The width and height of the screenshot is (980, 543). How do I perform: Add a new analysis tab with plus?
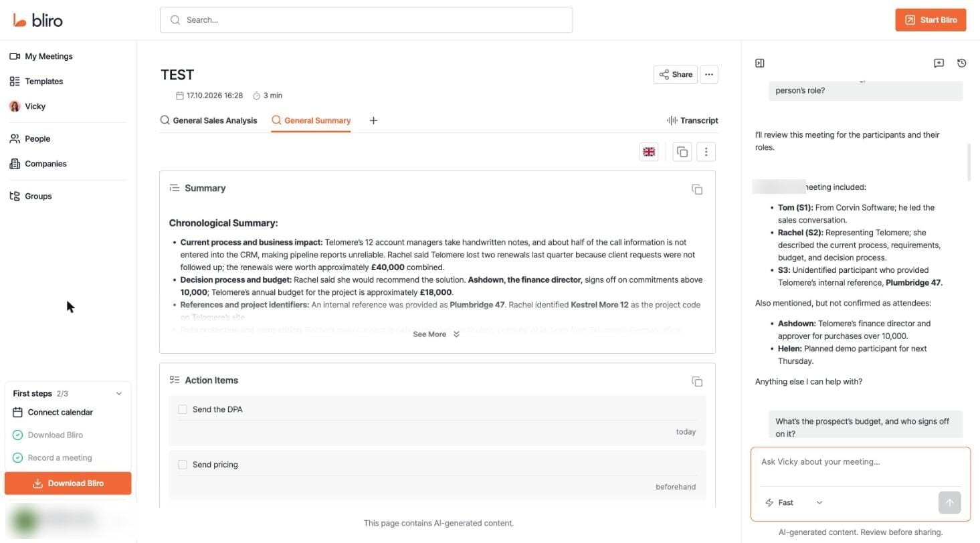point(373,120)
